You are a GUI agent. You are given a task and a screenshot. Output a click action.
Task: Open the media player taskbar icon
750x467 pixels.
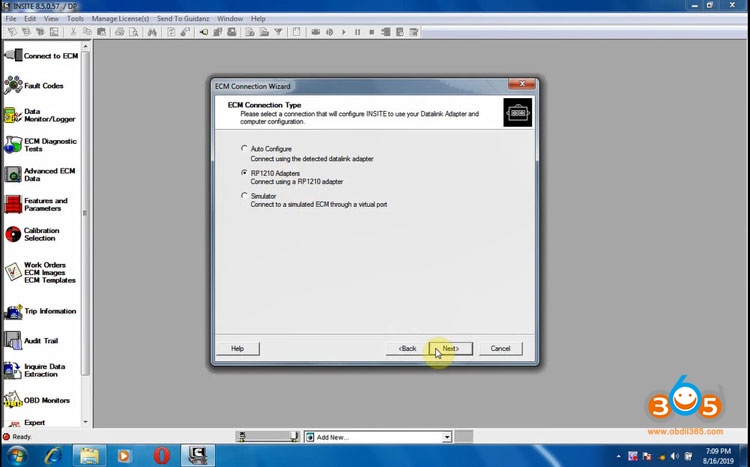point(124,456)
